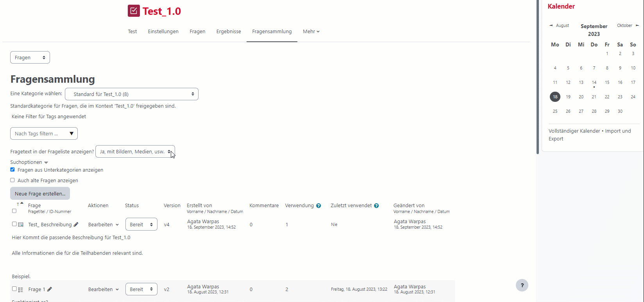Switch to the Ergebnisse tab
Viewport: 644px width, 302px height.
coord(229,32)
